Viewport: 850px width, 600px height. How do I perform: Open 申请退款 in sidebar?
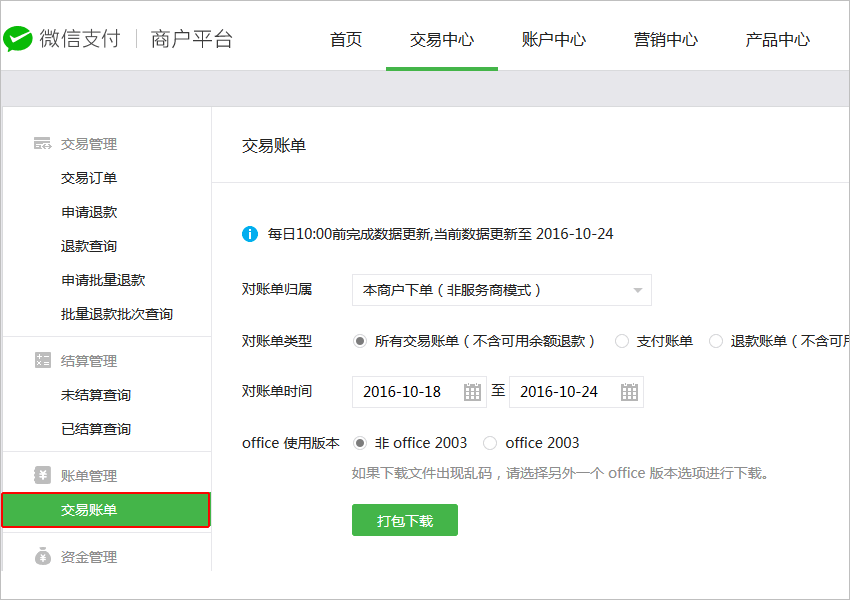[89, 212]
